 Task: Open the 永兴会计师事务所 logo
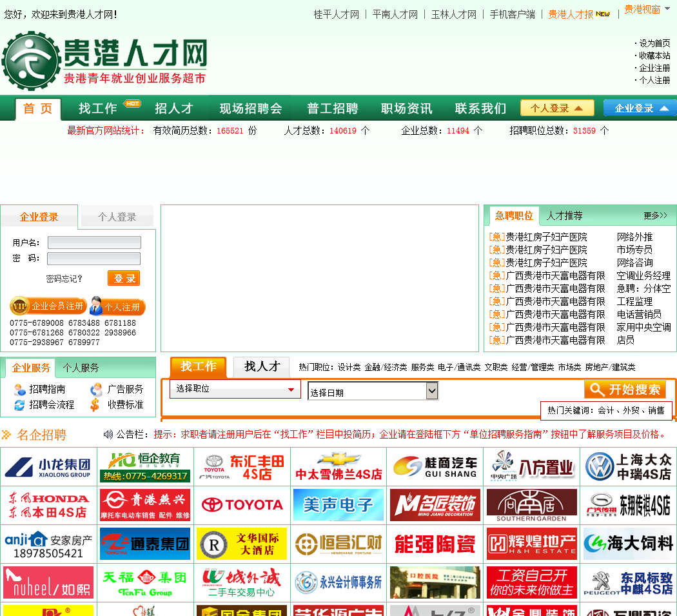[338, 582]
